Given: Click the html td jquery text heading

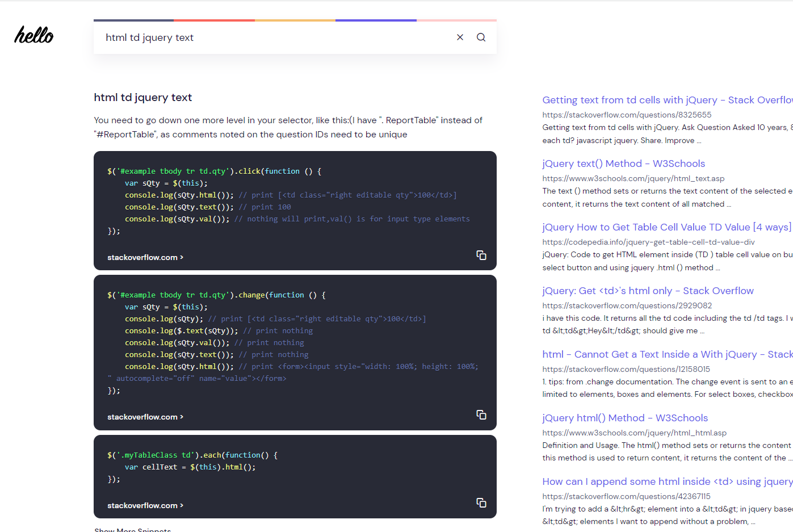Looking at the screenshot, I should click(x=143, y=98).
